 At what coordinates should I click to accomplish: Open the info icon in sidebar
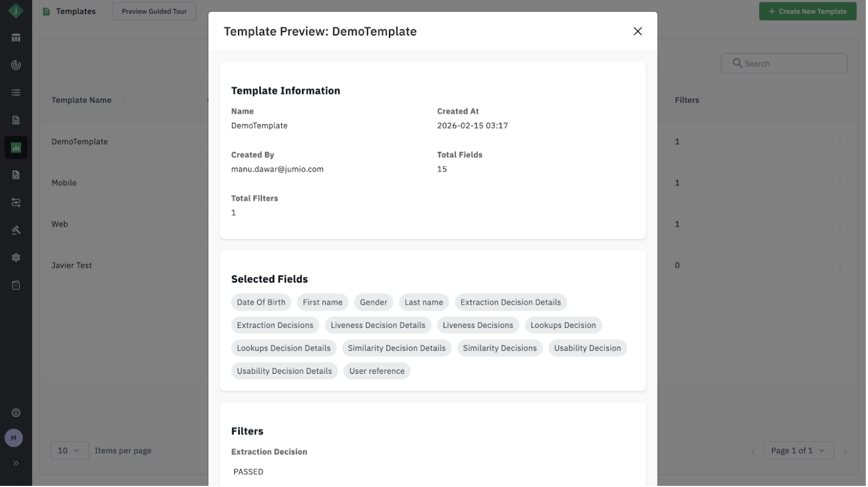coord(16,413)
